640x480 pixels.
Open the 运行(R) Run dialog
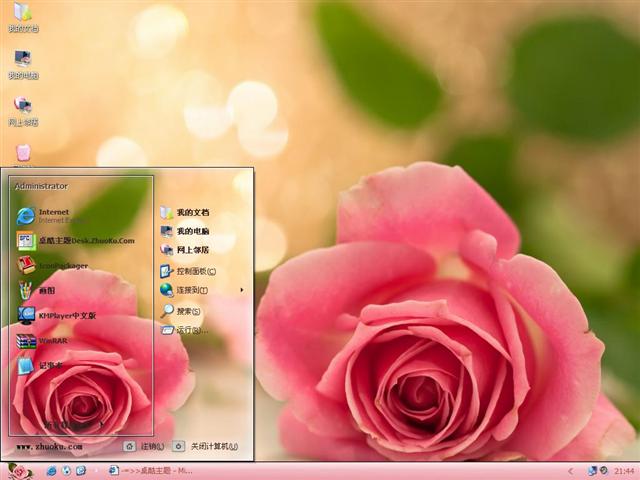184,330
